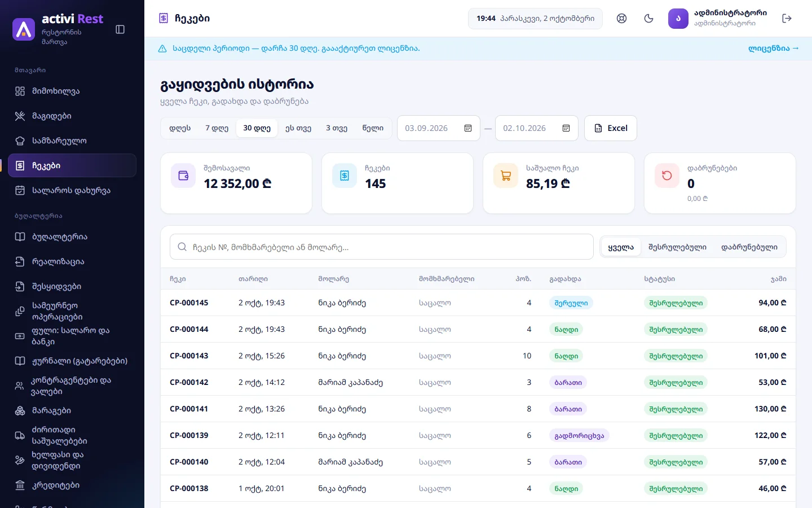The image size is (812, 508).
Task: Follow the ლიცენზია link in the banner
Action: [x=774, y=49]
